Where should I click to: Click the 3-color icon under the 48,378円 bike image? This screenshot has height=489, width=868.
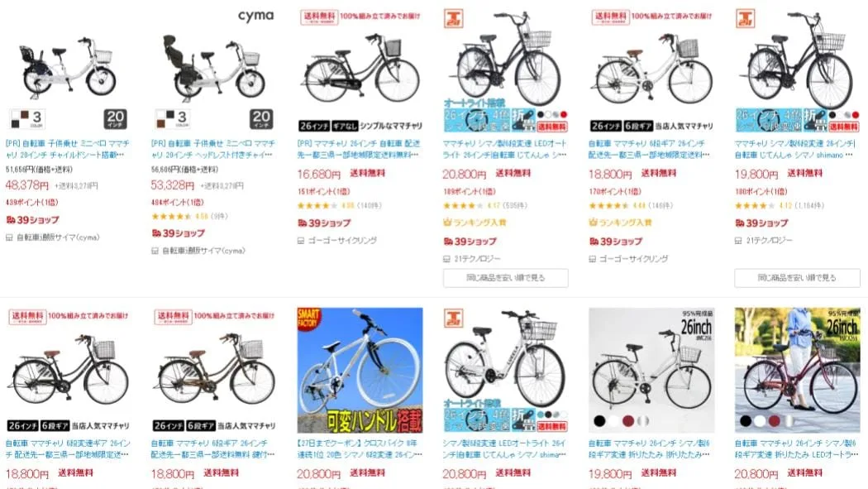(27, 119)
